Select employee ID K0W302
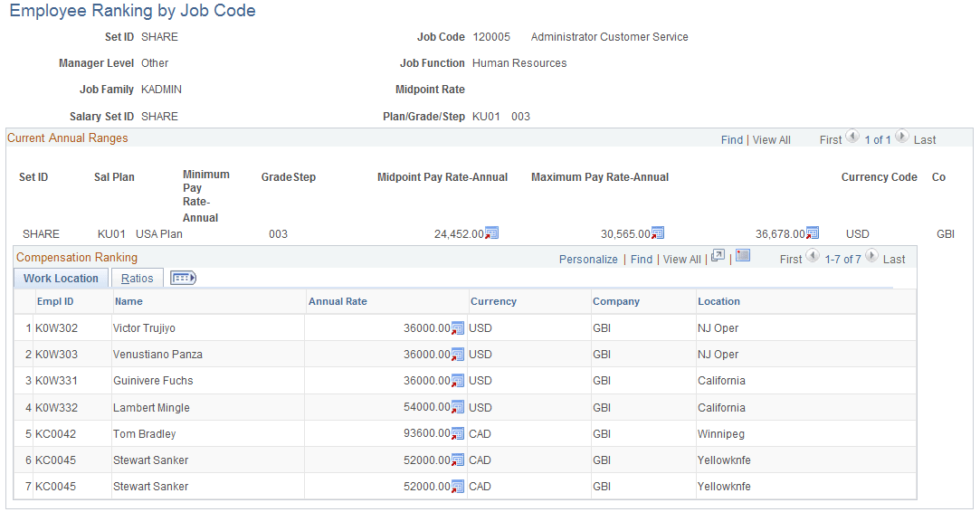 pos(56,328)
